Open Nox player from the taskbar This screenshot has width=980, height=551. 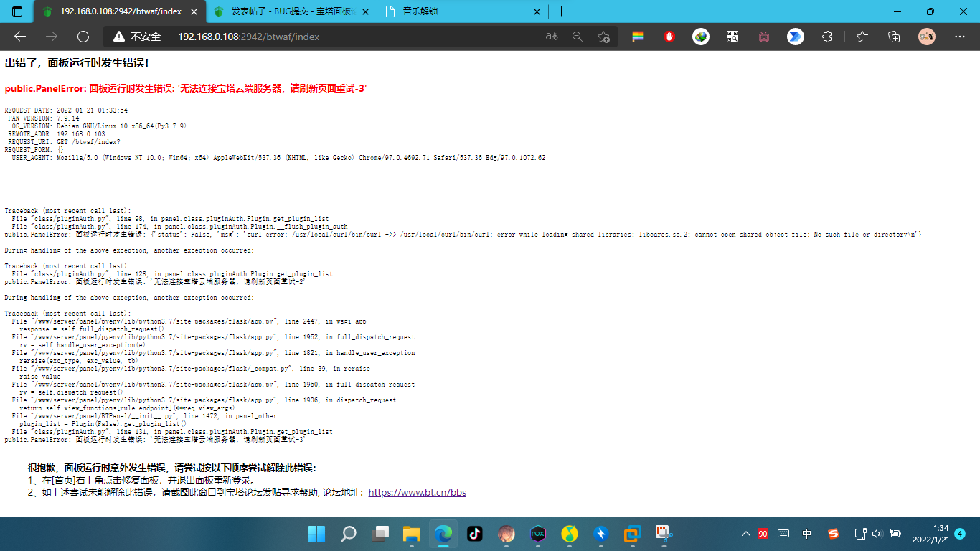(537, 534)
